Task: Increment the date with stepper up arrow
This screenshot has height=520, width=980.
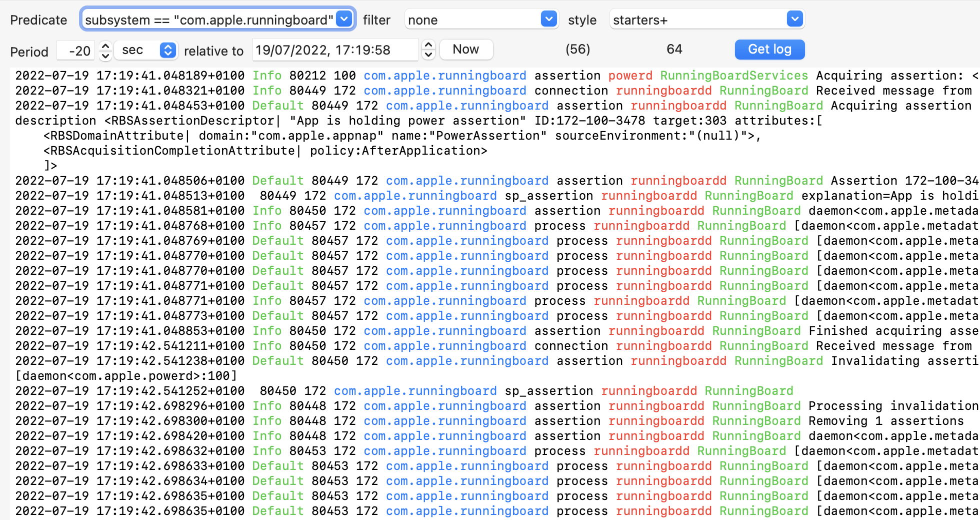Action: pyautogui.click(x=428, y=45)
